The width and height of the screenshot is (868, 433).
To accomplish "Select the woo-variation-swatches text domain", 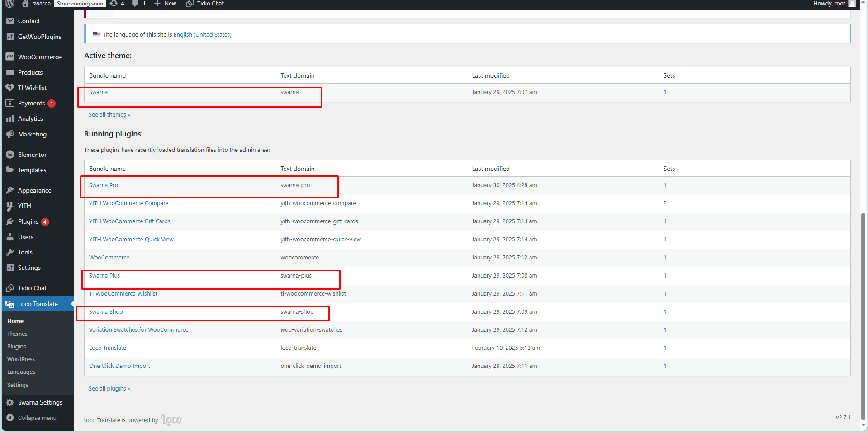I will coord(311,329).
